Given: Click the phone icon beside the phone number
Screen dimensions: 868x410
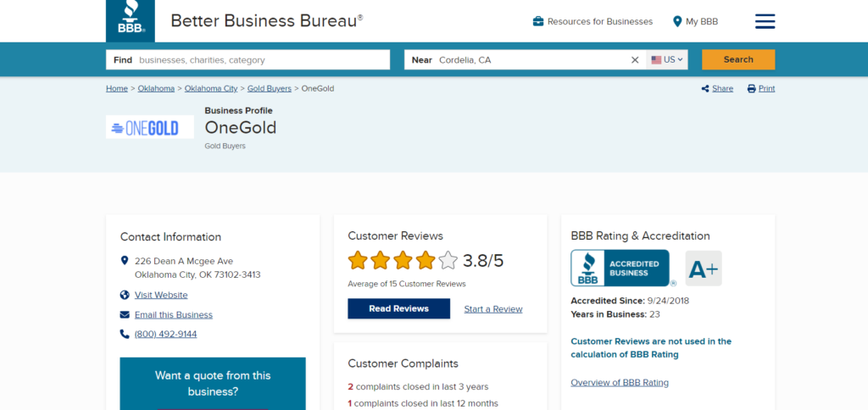Looking at the screenshot, I should pos(125,335).
